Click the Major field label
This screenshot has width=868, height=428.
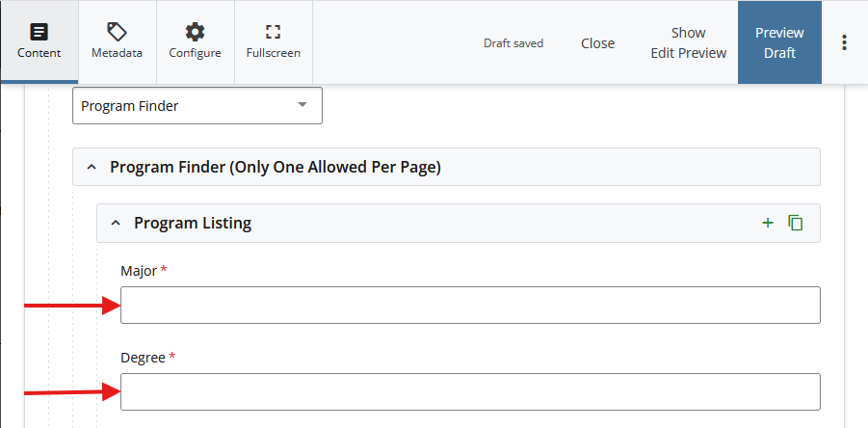pyautogui.click(x=139, y=271)
